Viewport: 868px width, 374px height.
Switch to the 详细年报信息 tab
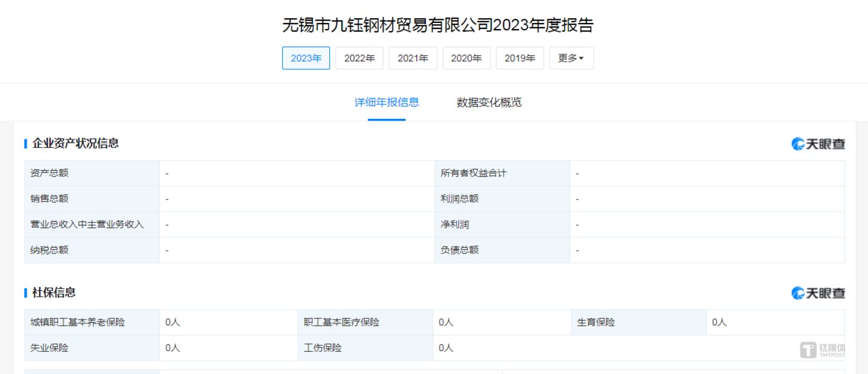(387, 103)
